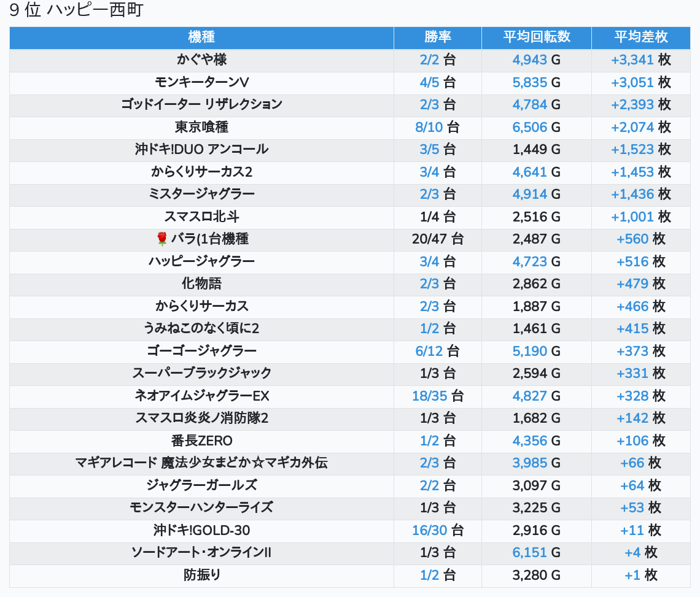Click the rose icon before バラ(1台機種
This screenshot has width=700, height=597.
click(x=161, y=239)
